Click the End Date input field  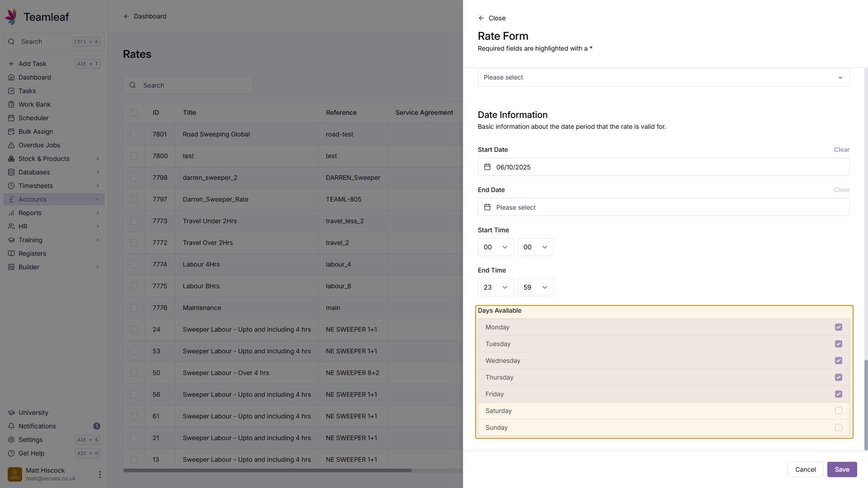coord(663,207)
